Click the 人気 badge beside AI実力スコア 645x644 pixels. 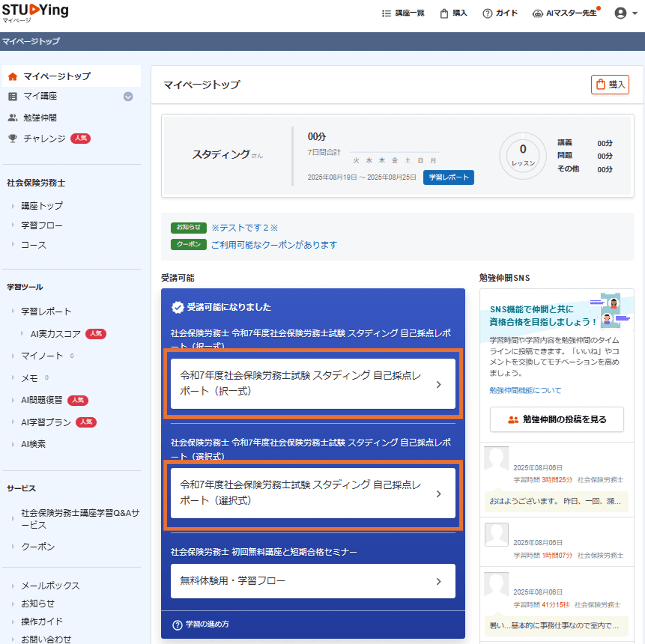96,334
